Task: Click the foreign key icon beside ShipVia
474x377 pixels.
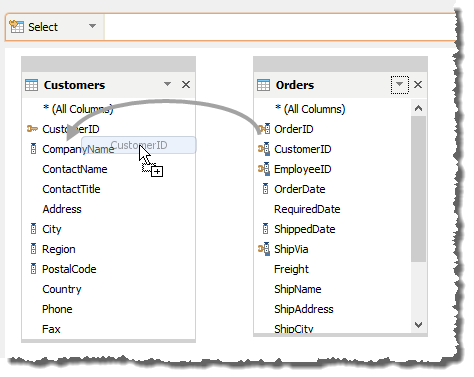Action: pos(264,249)
